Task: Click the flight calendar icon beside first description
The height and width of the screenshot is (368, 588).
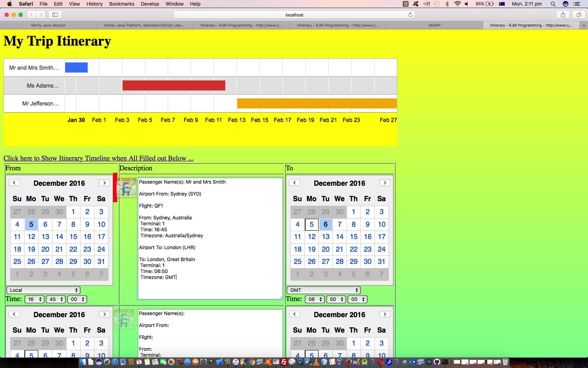Action: point(126,188)
